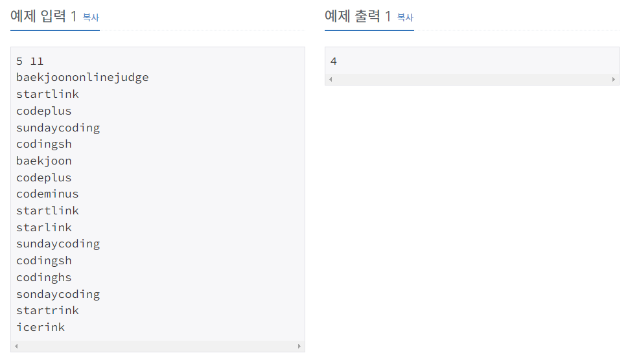Click left arrow of input box scrollbar

pos(16,347)
